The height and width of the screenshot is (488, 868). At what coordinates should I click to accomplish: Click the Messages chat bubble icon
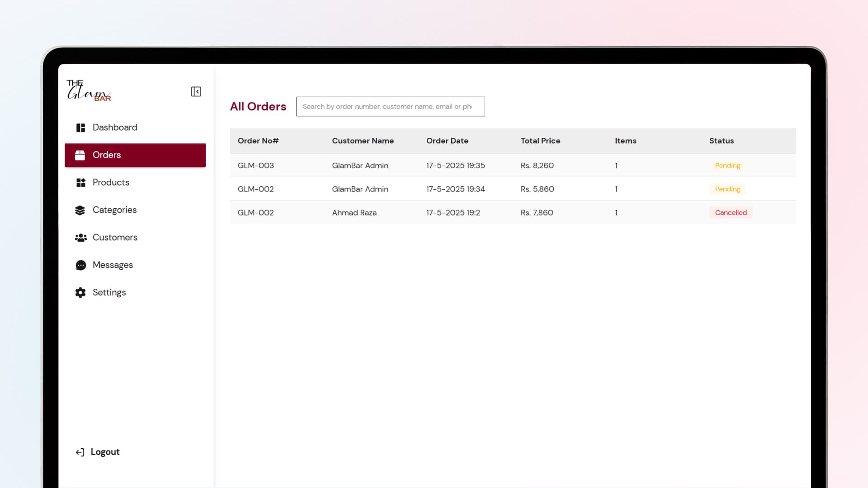pos(80,265)
